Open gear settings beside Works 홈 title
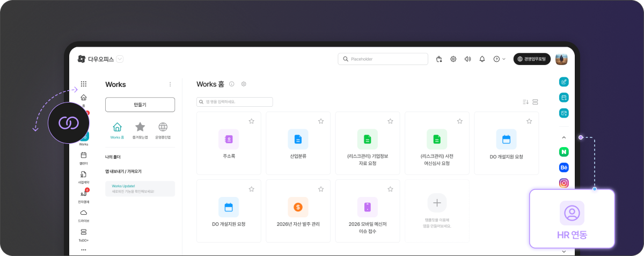The height and width of the screenshot is (256, 644). [244, 84]
